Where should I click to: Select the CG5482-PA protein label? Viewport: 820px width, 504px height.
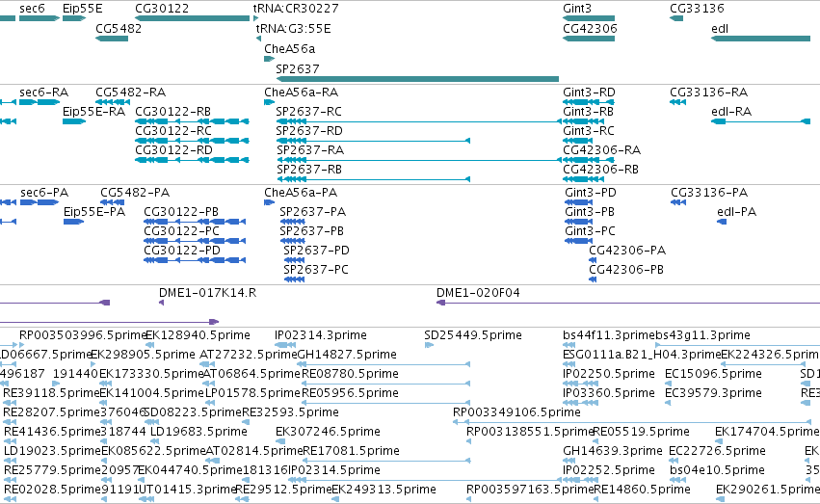[135, 193]
